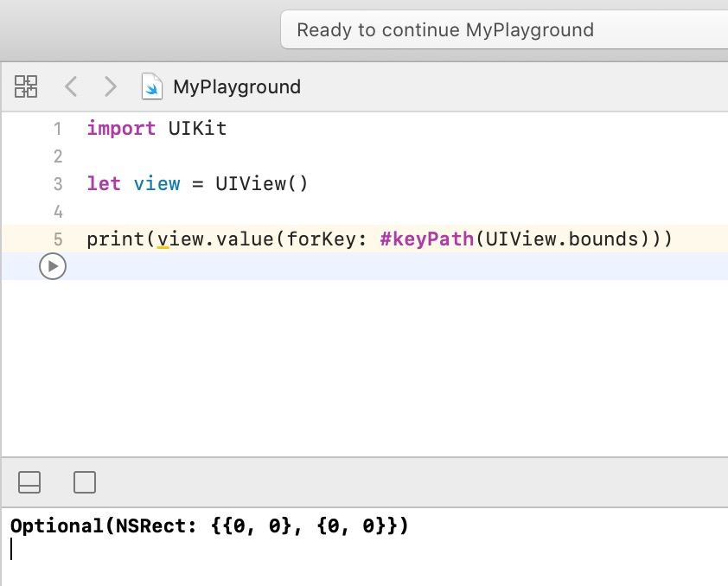This screenshot has width=728, height=586.
Task: Toggle the debug area split-pane icon
Action: coord(29,482)
